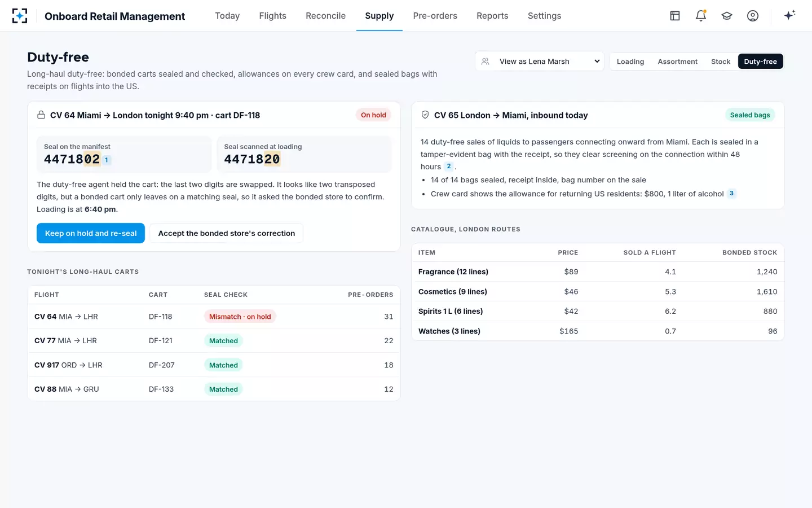Select the CV 88 MIA → GRU row

click(214, 389)
